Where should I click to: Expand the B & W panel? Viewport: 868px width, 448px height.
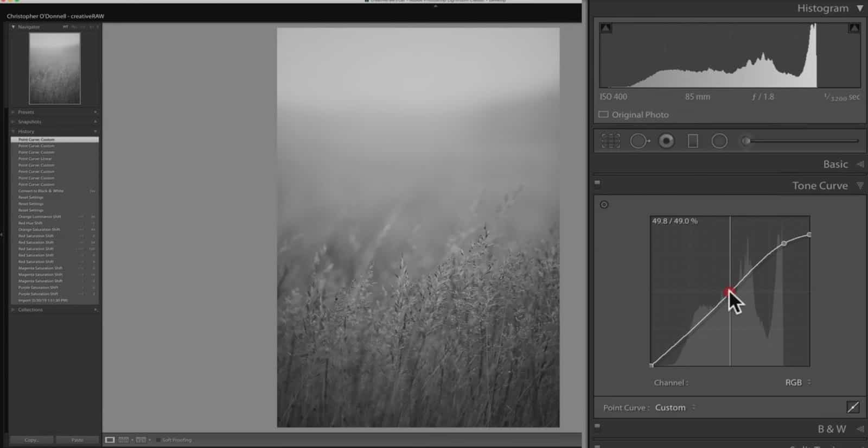pos(860,429)
